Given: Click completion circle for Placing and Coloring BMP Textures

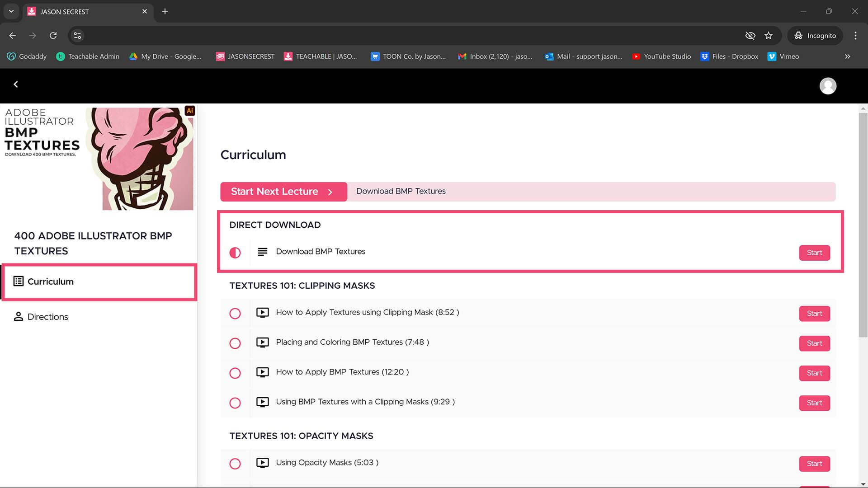Looking at the screenshot, I should [x=235, y=343].
